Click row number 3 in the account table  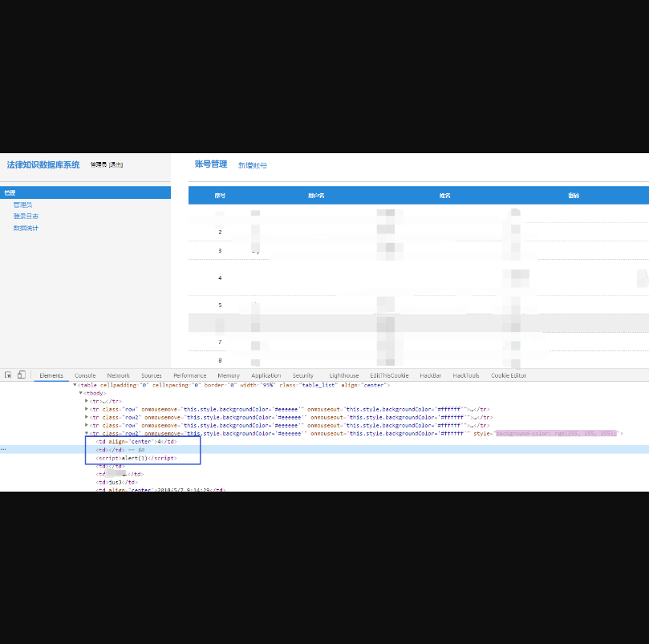(220, 251)
